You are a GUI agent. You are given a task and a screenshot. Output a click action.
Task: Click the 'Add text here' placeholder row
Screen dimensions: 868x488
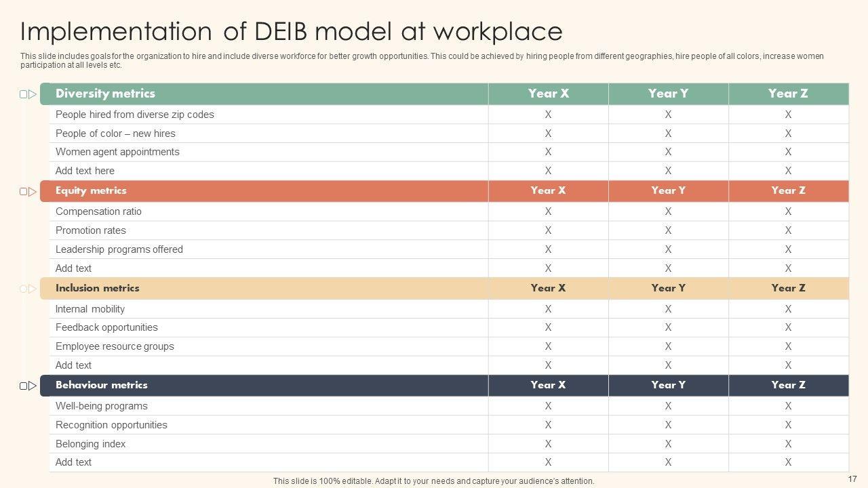(x=85, y=171)
